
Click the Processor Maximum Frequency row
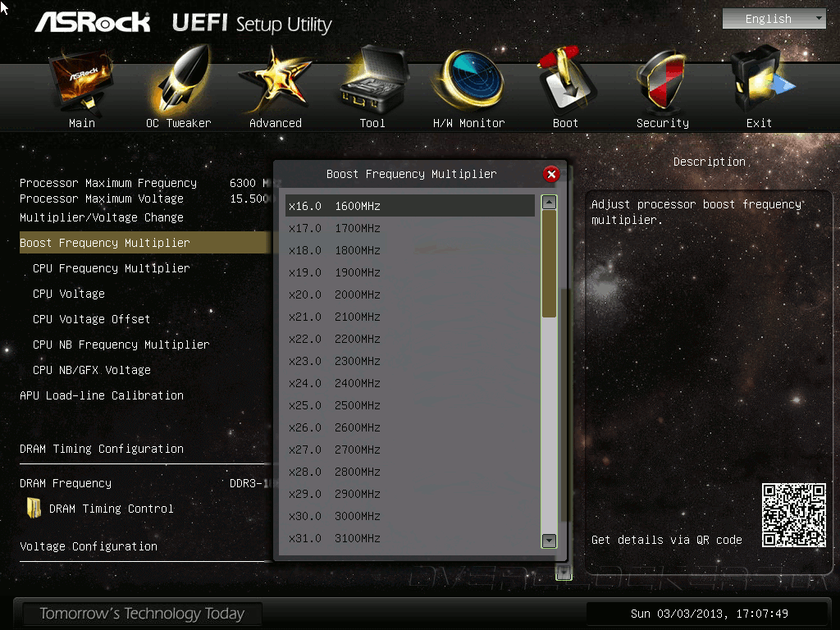[x=143, y=183]
